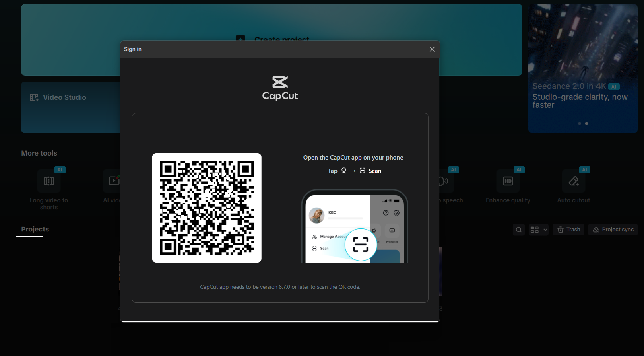Screen dimensions: 644x356
Task: Click the Sign in dialog title
Action: (x=133, y=49)
